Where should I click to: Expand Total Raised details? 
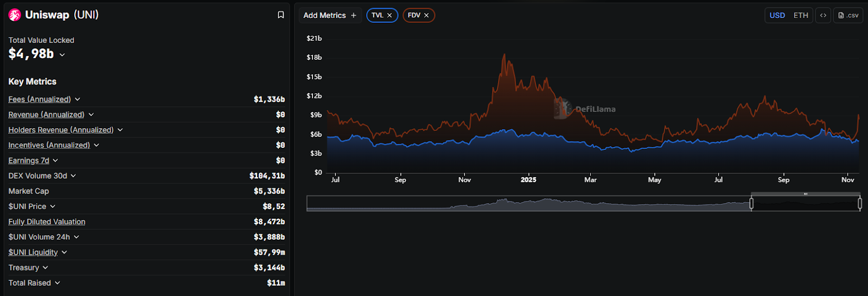[58, 283]
